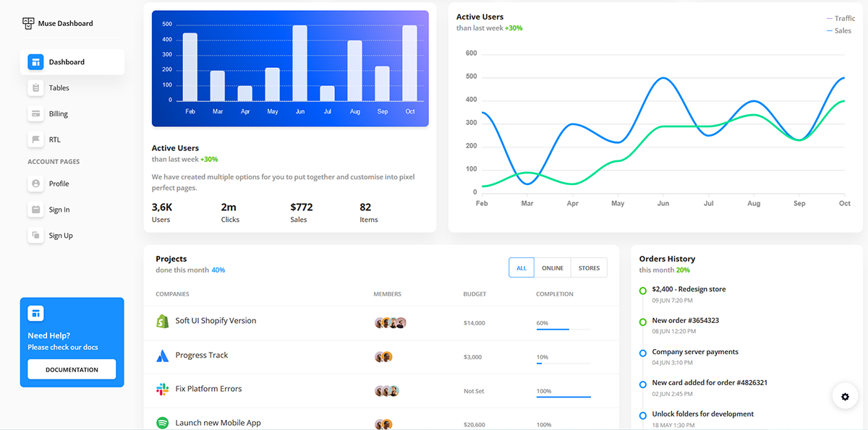Image resolution: width=868 pixels, height=430 pixels.
Task: Click the COMPLETION column header
Action: tap(555, 294)
